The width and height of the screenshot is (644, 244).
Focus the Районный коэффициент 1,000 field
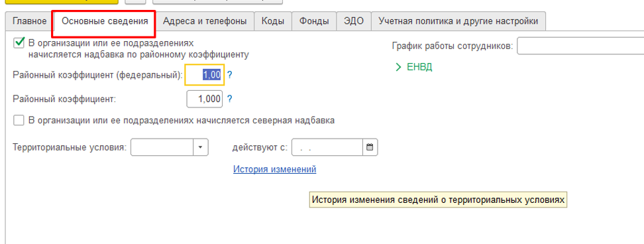coord(205,99)
